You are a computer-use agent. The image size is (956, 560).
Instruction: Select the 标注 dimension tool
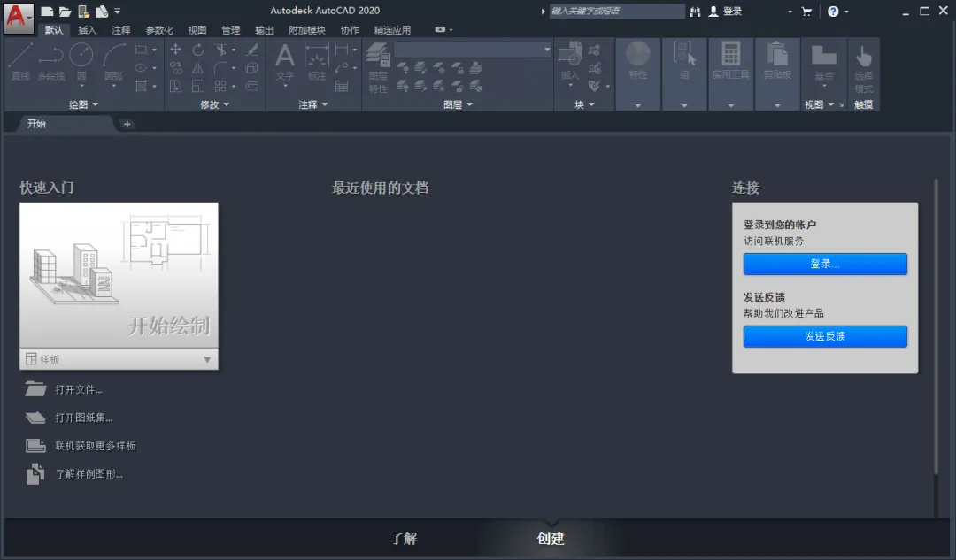point(317,62)
